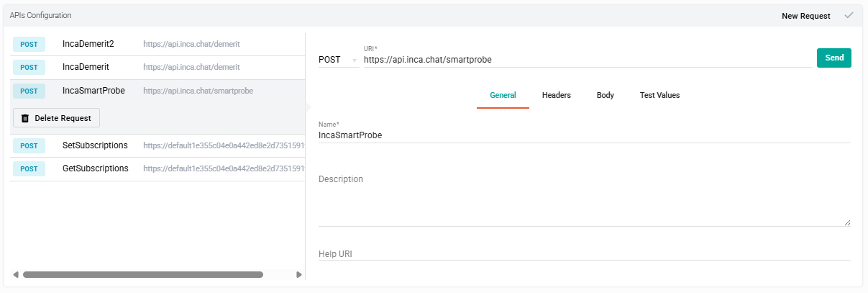Click the Name field containing IncaSmartProbe
Image resolution: width=868 pixels, height=293 pixels.
(584, 135)
